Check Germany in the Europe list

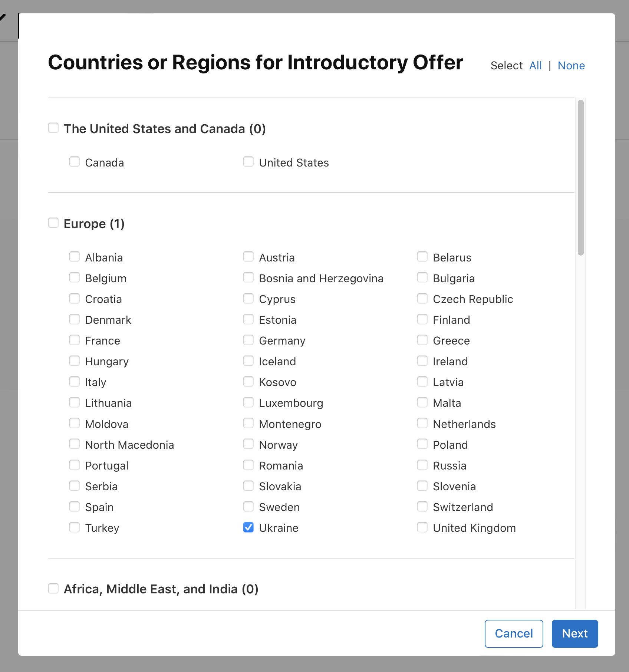248,340
